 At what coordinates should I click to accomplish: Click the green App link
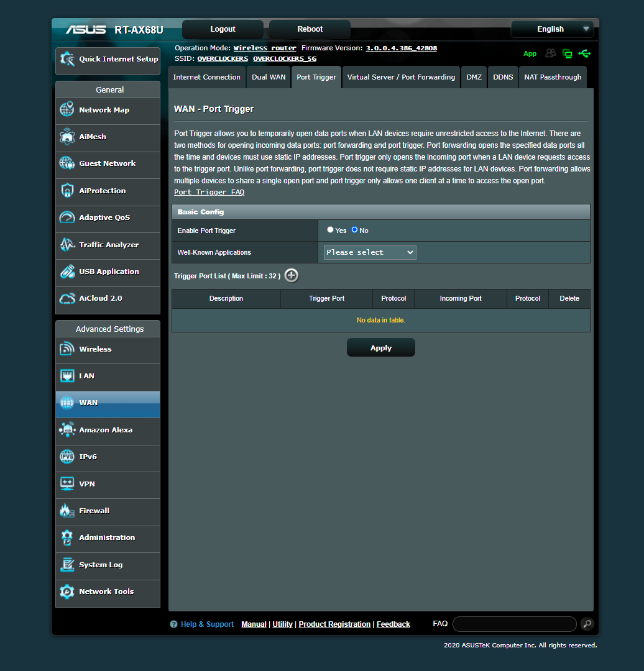530,54
